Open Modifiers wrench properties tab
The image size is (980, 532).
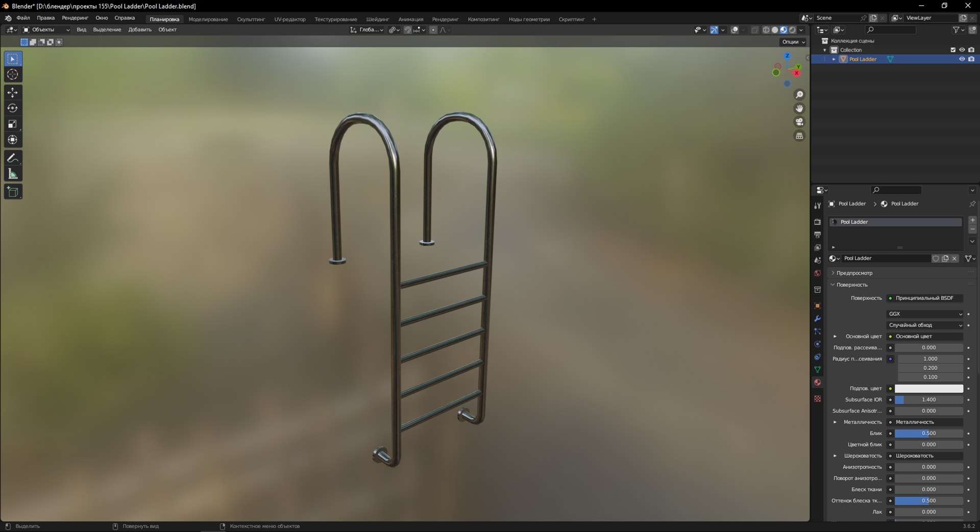pos(817,318)
